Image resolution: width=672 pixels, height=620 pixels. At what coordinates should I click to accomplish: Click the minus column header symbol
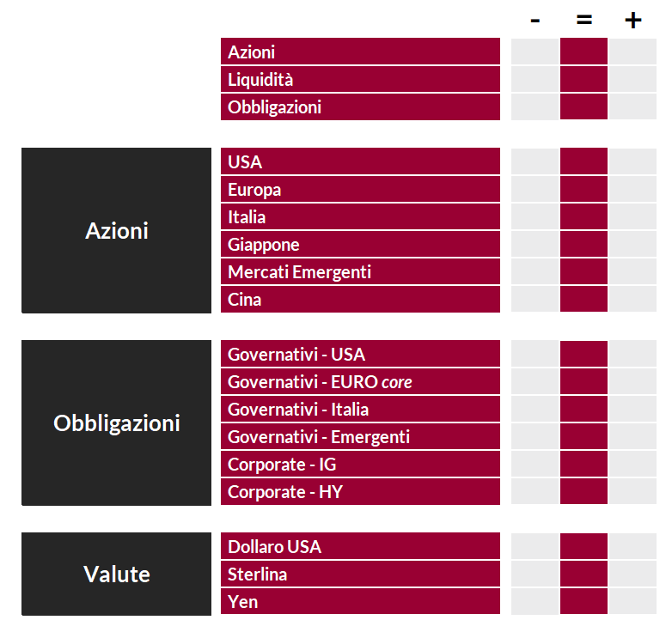(535, 20)
